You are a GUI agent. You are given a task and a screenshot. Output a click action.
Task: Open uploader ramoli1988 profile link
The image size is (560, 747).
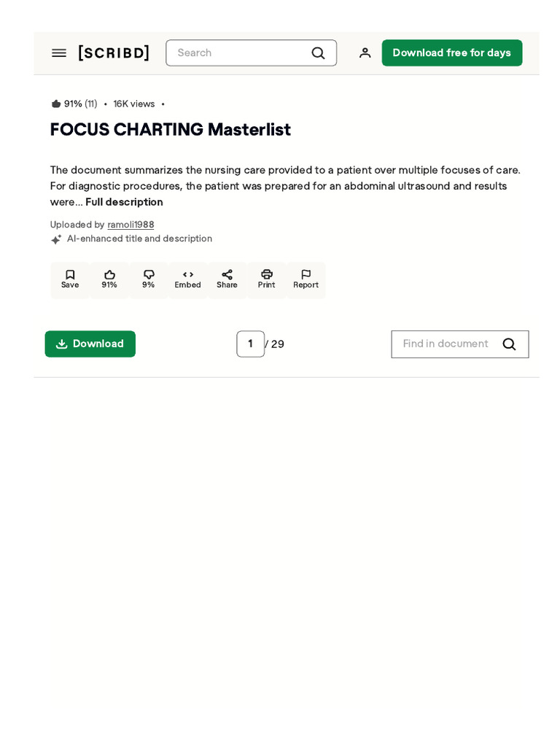point(131,225)
